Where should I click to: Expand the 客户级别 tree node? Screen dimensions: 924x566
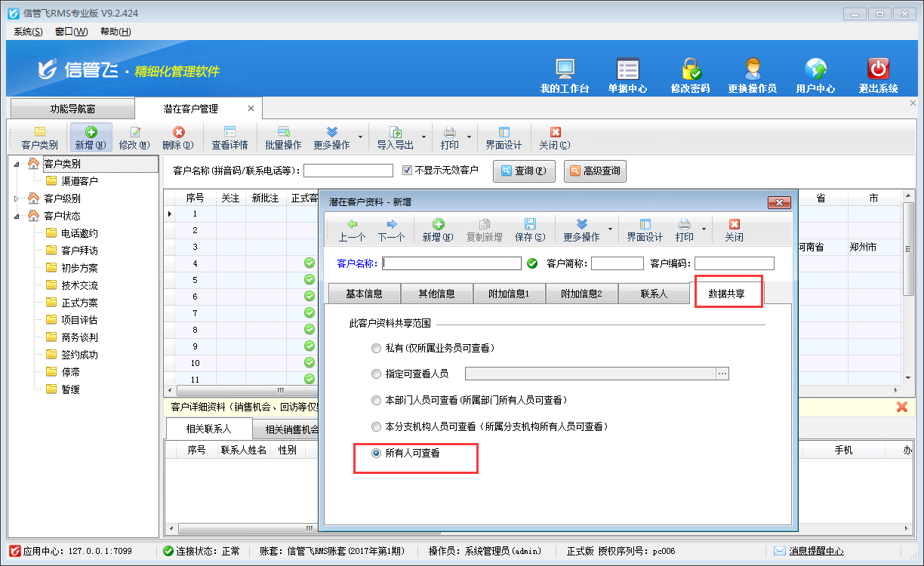tap(17, 199)
